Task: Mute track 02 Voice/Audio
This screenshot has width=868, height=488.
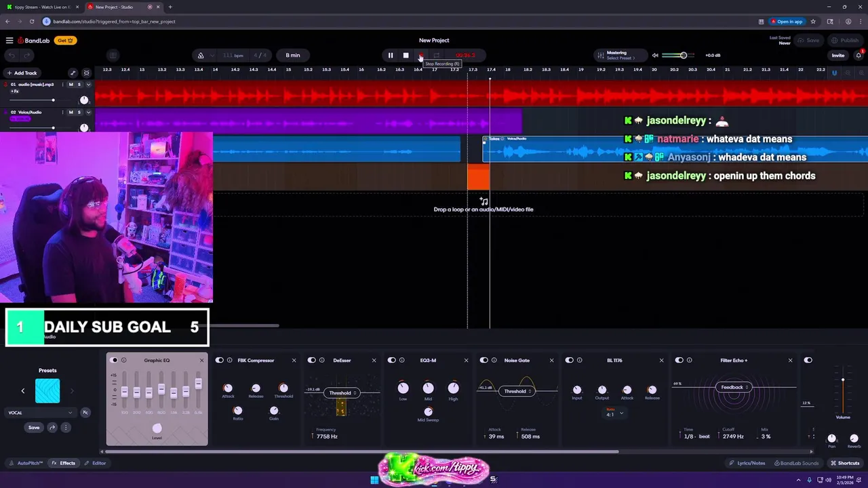Action: point(71,112)
